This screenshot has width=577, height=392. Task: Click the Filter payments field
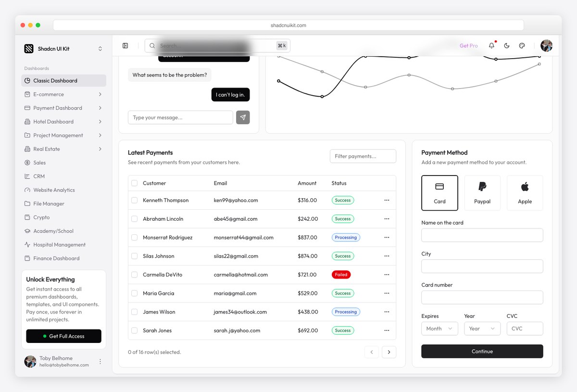(x=363, y=156)
